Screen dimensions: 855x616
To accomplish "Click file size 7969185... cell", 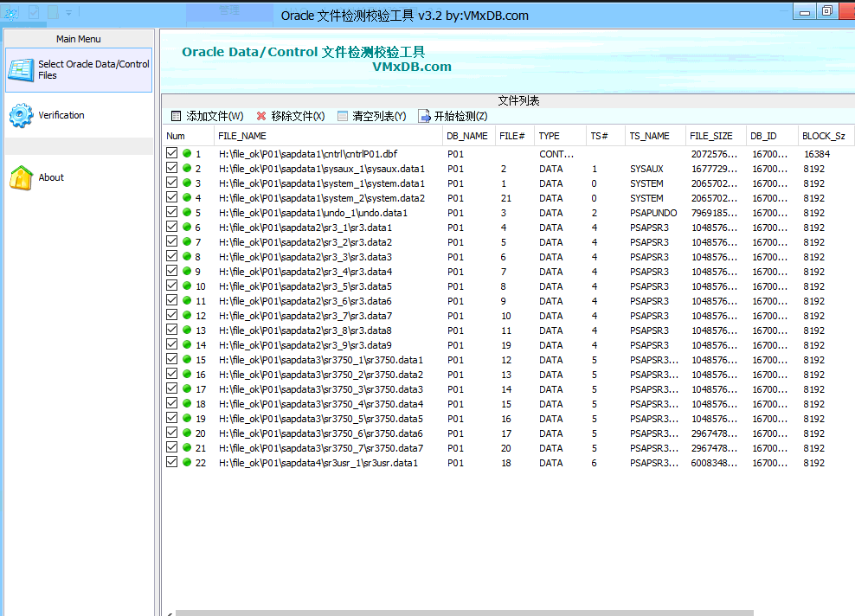I will coord(714,213).
